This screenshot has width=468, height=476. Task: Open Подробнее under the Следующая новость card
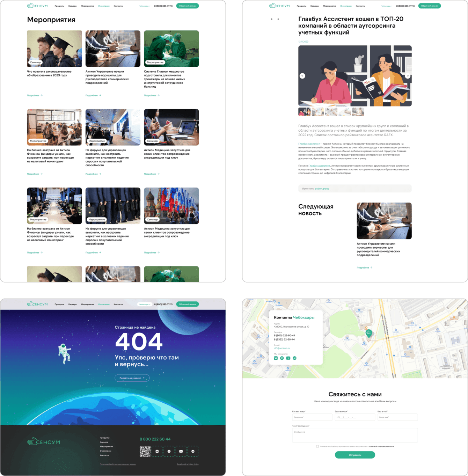[x=364, y=268]
